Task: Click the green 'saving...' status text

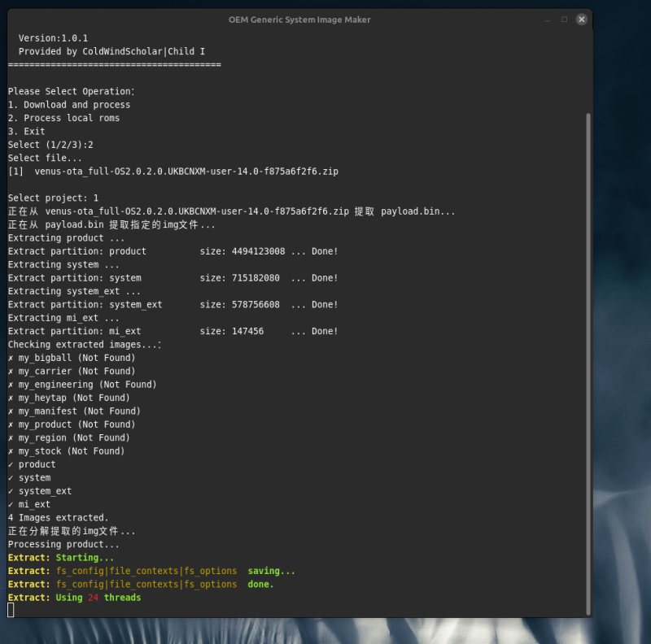Action: tap(271, 571)
